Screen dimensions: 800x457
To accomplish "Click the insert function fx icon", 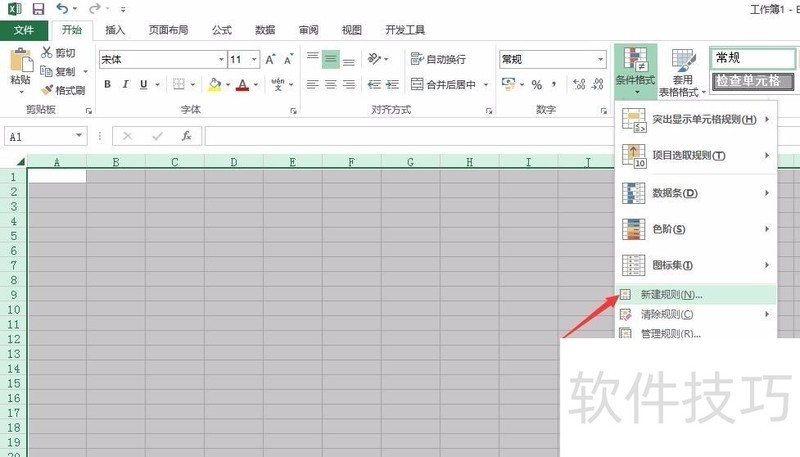I will (x=186, y=136).
